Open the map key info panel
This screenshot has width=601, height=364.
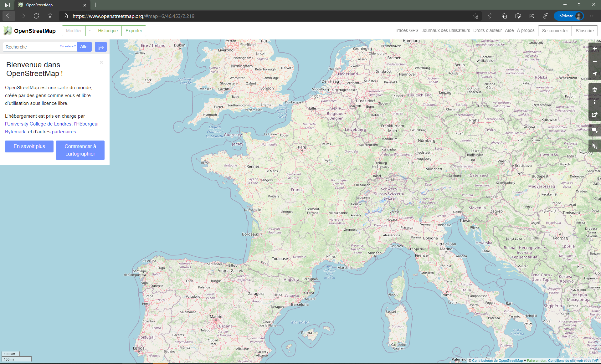(594, 102)
